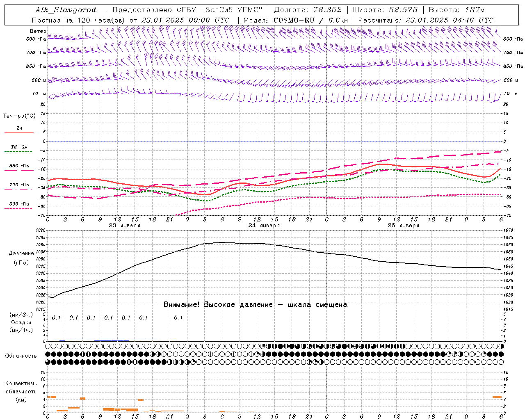Select the 'Широта: 52.575' header value
525x420 pixels.
(x=385, y=10)
